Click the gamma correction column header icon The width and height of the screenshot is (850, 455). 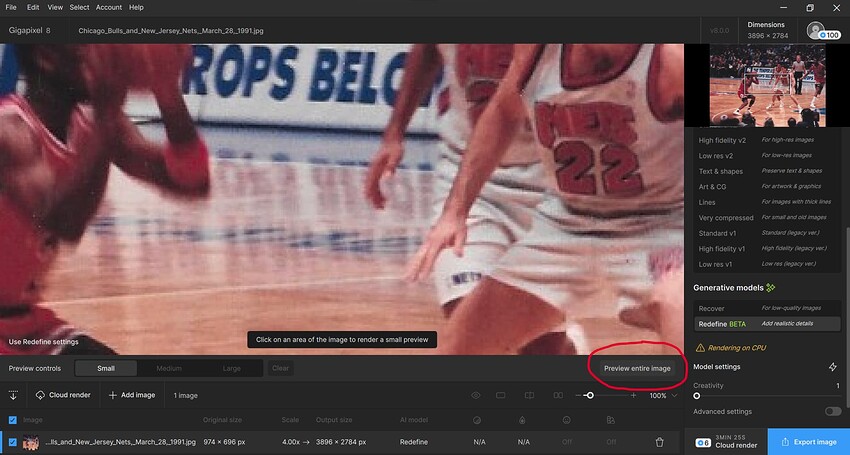click(x=610, y=420)
